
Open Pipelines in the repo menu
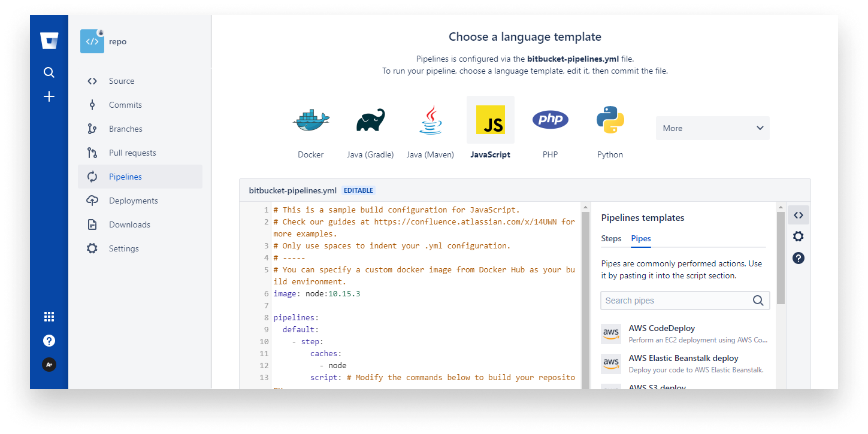(x=140, y=177)
